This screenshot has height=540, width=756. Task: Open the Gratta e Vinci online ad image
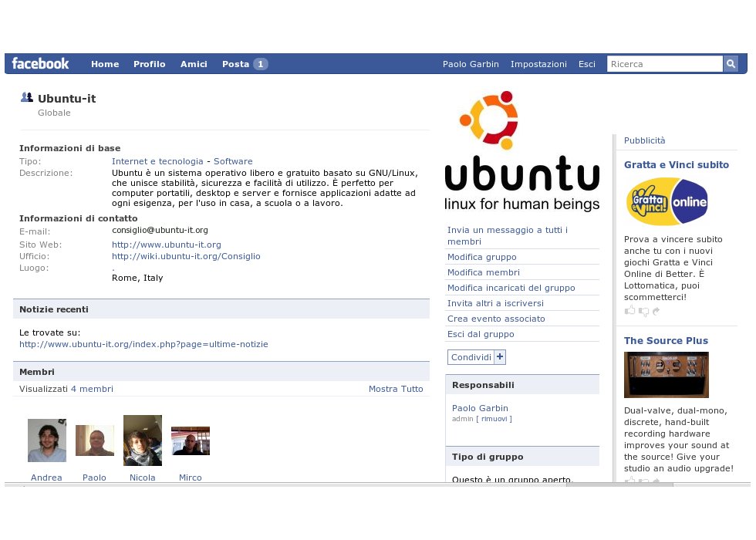tap(667, 201)
